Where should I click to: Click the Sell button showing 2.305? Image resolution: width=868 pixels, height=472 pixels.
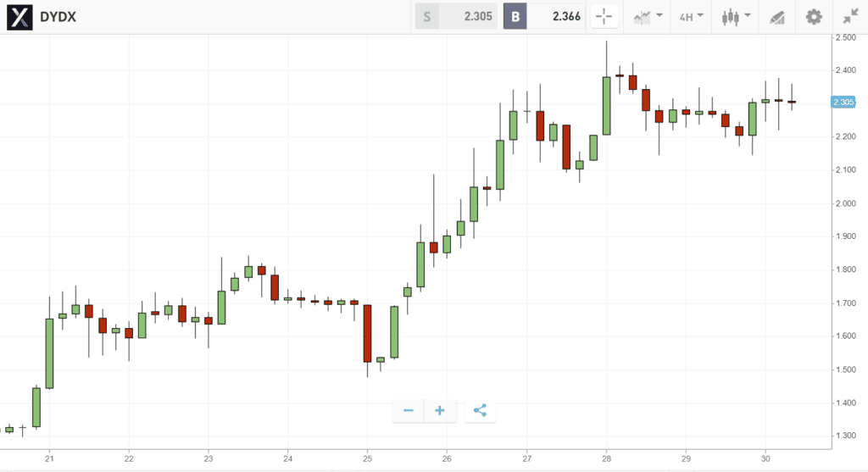tap(457, 17)
